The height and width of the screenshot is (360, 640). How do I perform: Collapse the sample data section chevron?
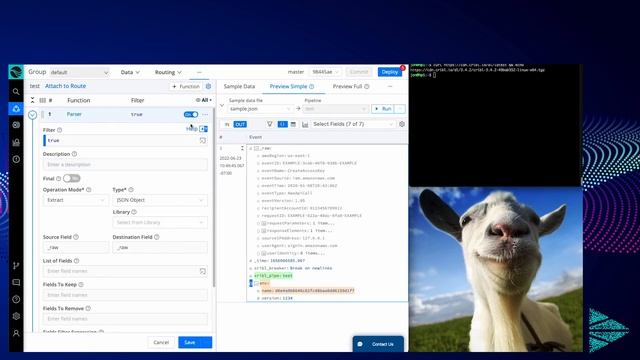coord(222,106)
